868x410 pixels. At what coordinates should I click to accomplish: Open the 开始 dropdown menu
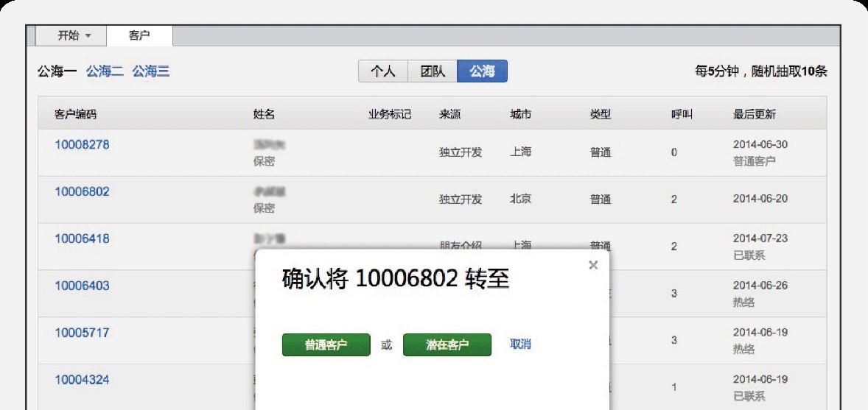71,36
